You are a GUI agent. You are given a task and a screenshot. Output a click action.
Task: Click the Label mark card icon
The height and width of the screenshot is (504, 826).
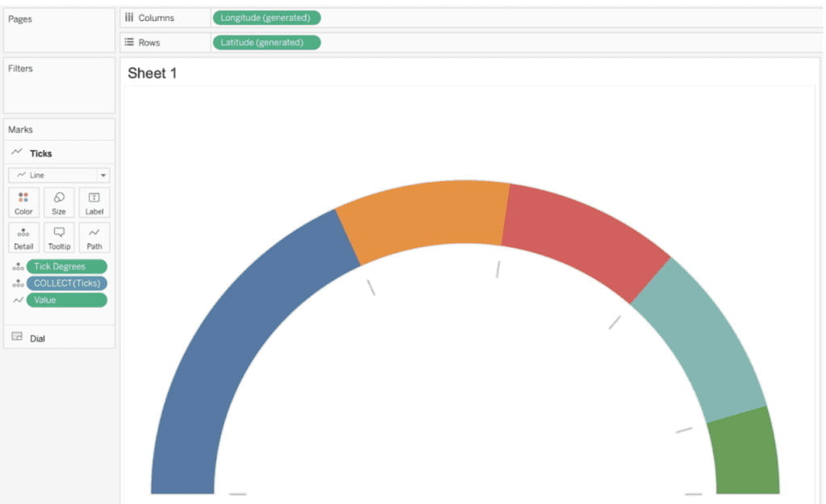94,202
